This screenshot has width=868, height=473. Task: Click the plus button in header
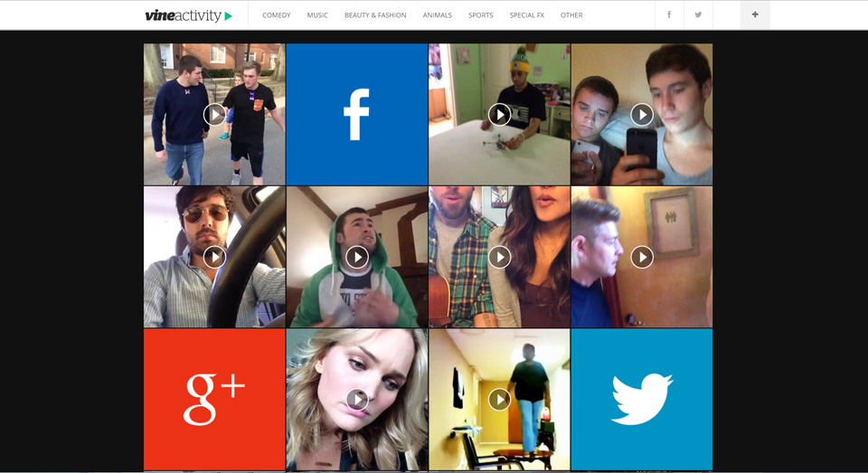[x=755, y=15]
